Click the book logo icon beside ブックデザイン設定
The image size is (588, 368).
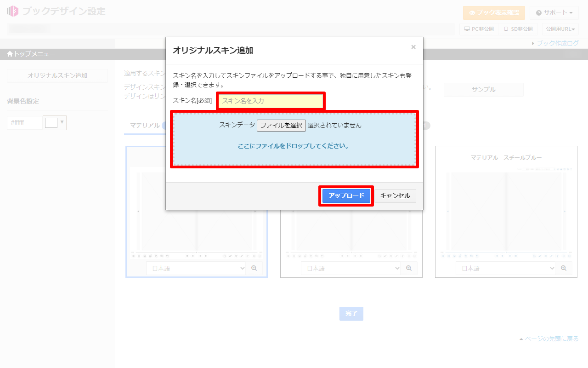pyautogui.click(x=11, y=11)
